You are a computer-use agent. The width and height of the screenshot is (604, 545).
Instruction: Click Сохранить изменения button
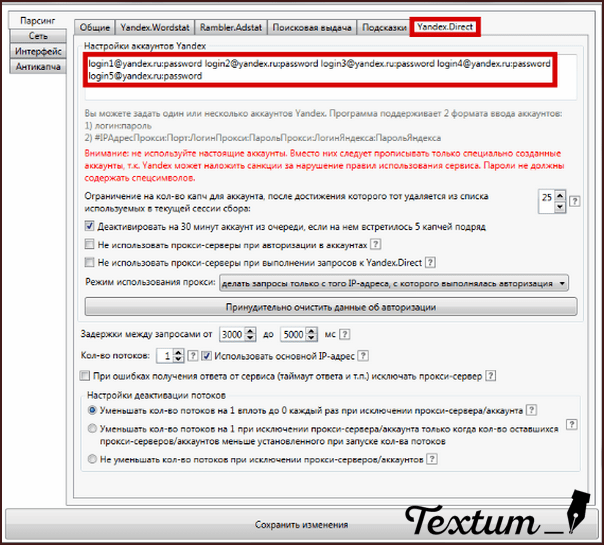point(302,525)
